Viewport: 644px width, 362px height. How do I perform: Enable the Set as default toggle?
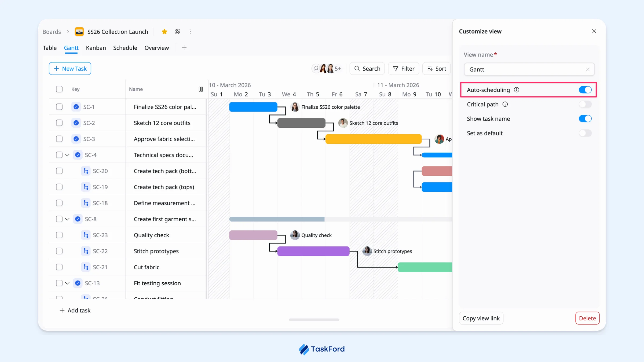[x=585, y=133]
